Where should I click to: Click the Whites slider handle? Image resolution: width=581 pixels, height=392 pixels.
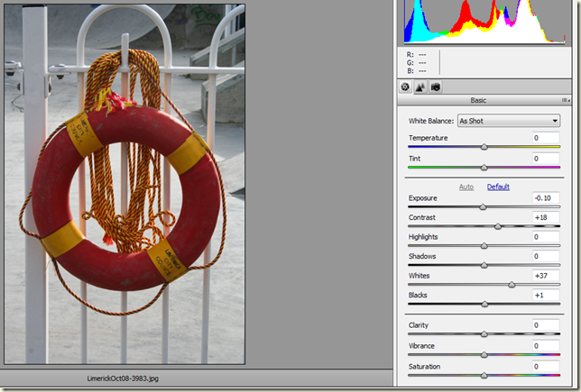click(x=512, y=285)
